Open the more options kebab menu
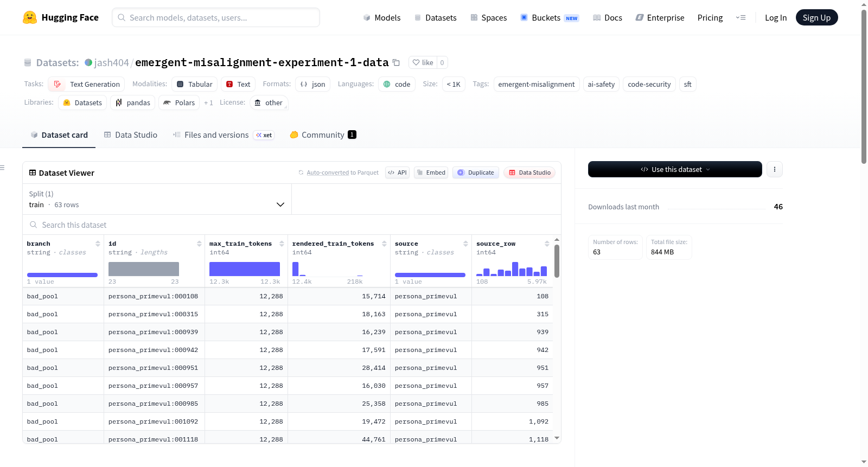Viewport: 868px width, 467px height. pos(774,169)
